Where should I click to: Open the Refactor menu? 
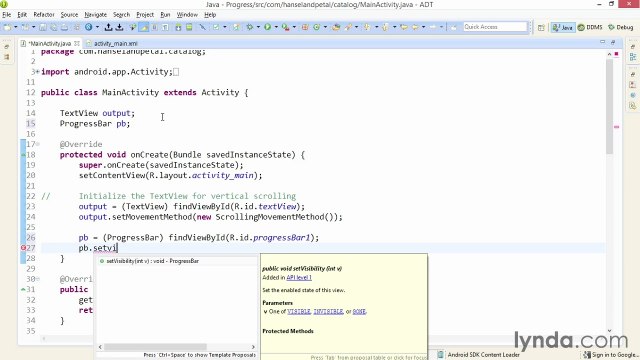(x=44, y=15)
